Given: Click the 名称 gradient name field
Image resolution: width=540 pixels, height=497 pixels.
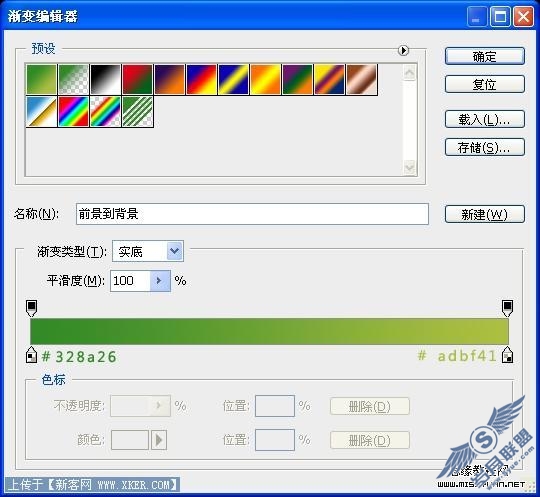Looking at the screenshot, I should 252,214.
